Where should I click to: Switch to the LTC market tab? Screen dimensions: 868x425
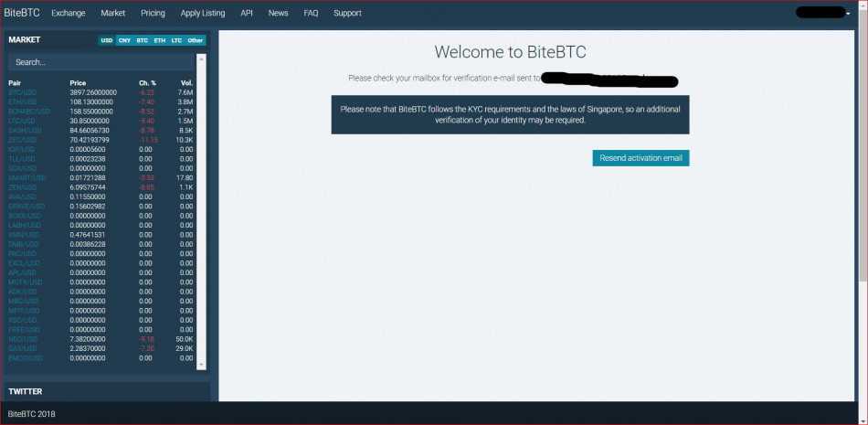[x=176, y=40]
